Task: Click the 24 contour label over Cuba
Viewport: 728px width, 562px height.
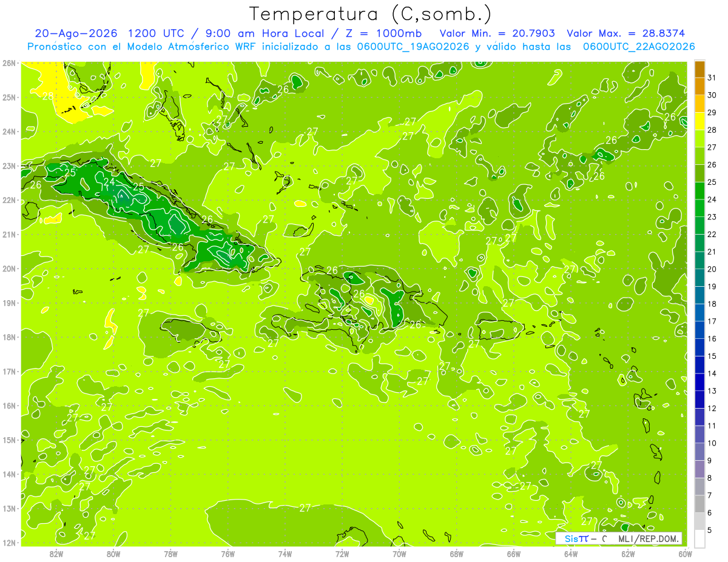Action: coord(109,181)
